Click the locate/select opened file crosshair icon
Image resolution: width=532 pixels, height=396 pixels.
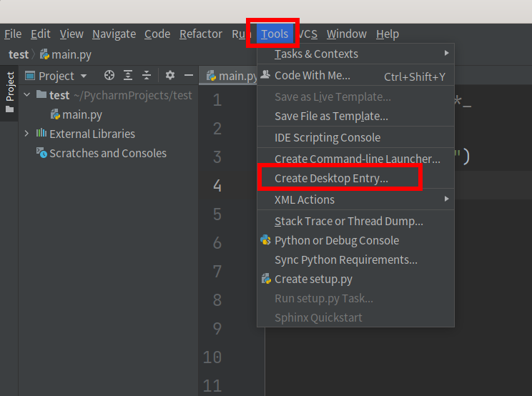tap(109, 75)
